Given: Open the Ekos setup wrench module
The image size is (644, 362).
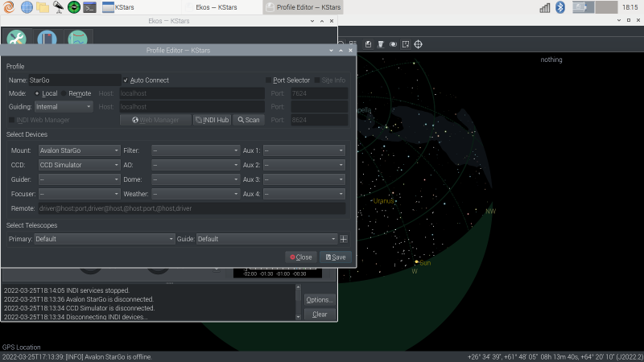Looking at the screenshot, I should click(x=16, y=38).
